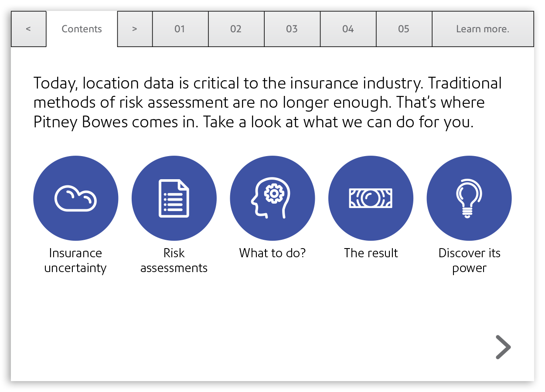Select the Risk assessments text label
The height and width of the screenshot is (392, 545).
point(174,260)
